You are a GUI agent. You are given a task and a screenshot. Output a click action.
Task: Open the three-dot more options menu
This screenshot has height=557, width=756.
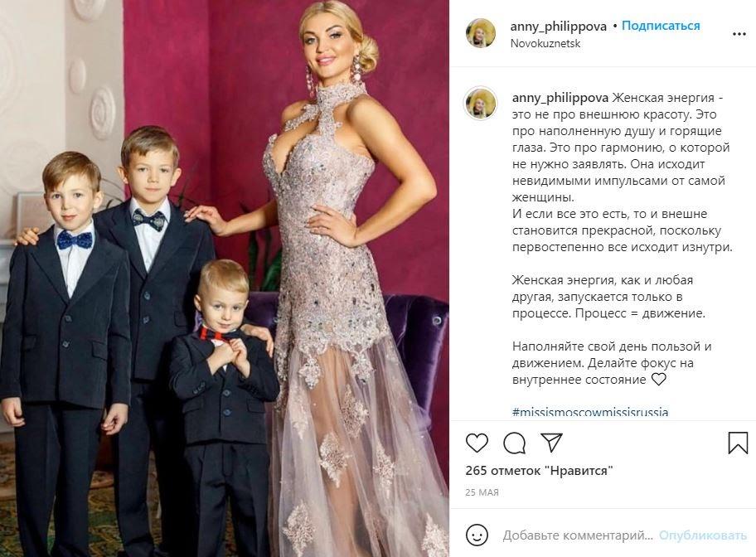click(739, 34)
